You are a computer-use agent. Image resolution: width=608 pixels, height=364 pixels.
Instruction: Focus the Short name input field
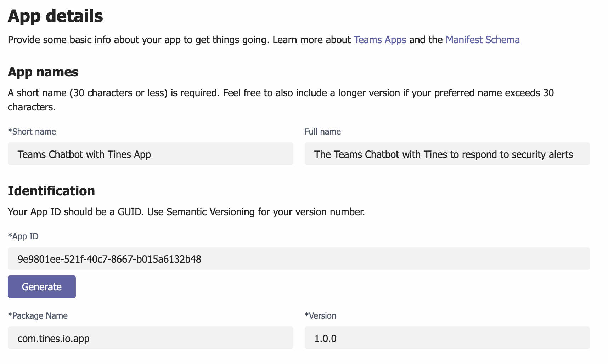point(150,154)
